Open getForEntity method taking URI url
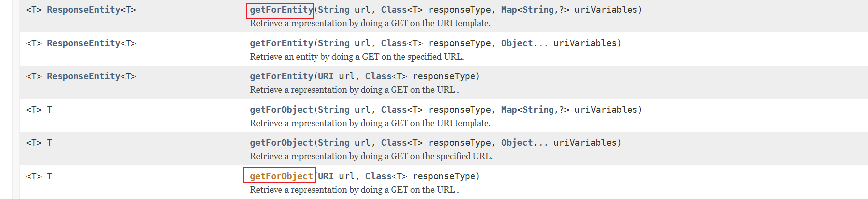The image size is (868, 199). pos(281,76)
